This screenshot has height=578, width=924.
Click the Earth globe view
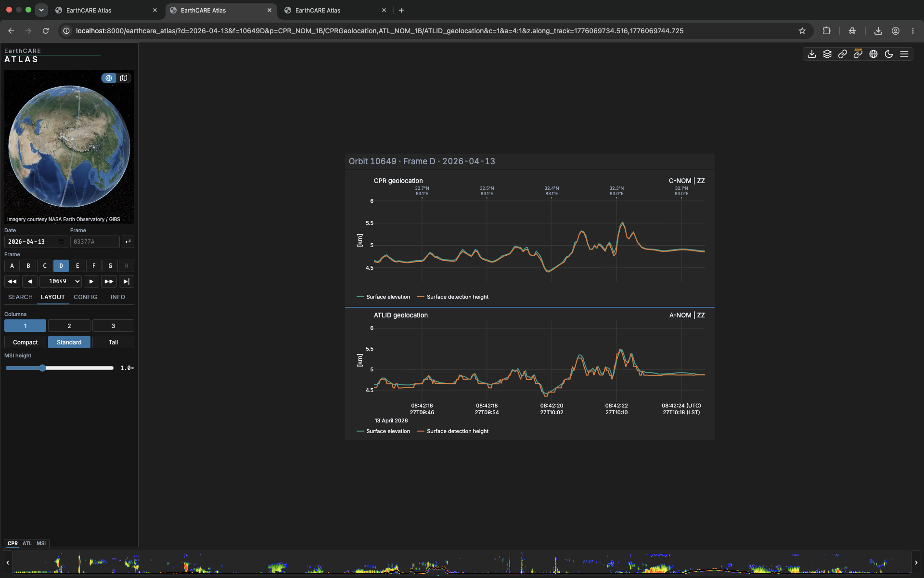coord(69,146)
